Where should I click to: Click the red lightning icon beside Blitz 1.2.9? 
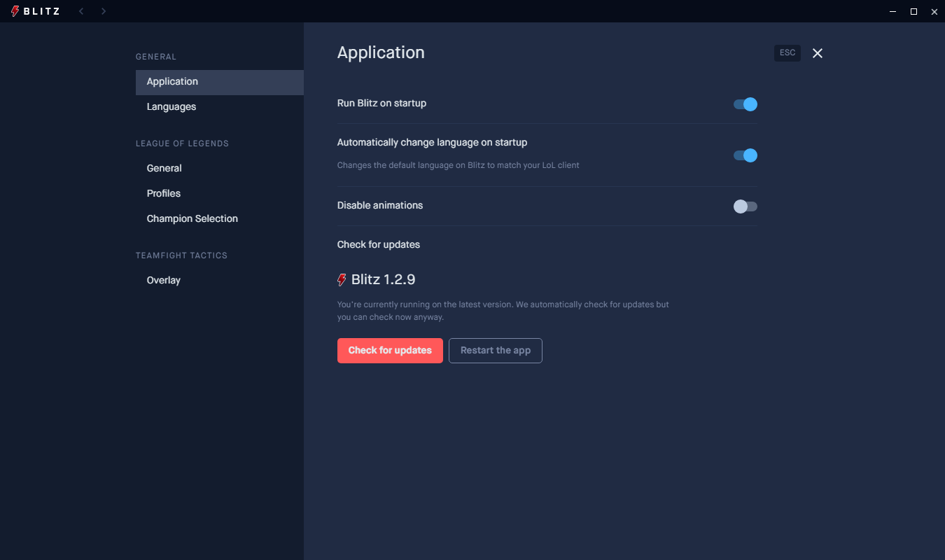[x=342, y=280]
